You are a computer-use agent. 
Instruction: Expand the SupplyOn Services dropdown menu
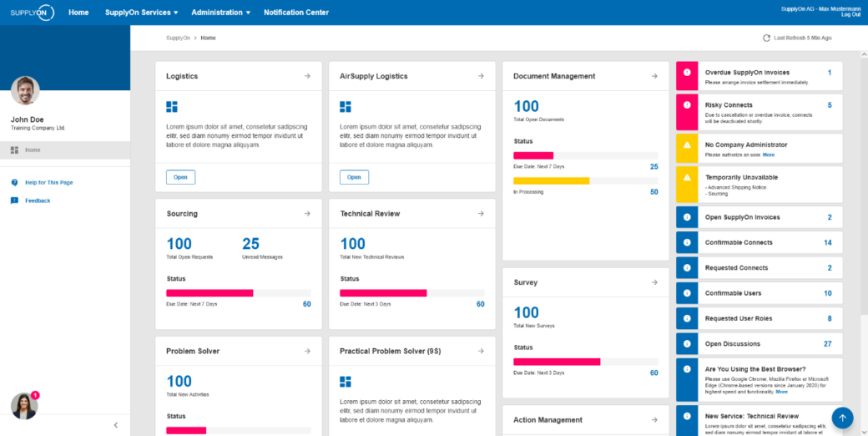pyautogui.click(x=142, y=13)
